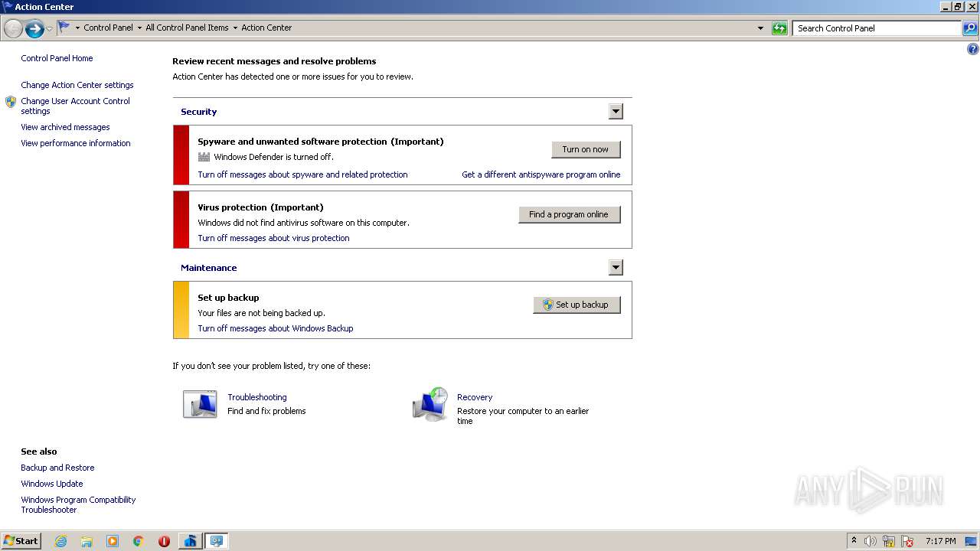Screen dimensions: 980x551
Task: Open the Help question mark icon
Action: tap(972, 49)
